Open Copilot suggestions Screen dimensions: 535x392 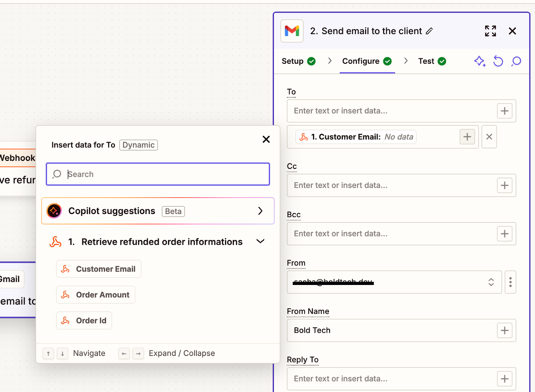pyautogui.click(x=158, y=211)
